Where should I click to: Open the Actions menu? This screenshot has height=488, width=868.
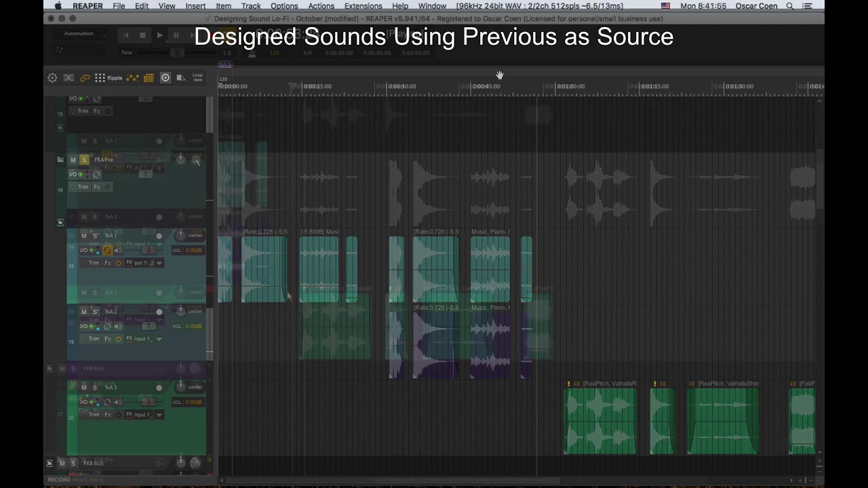coord(321,6)
